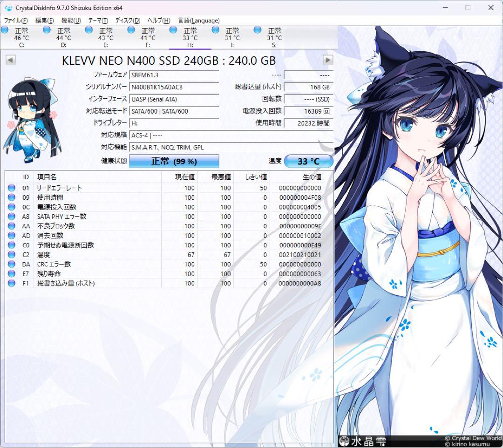
Task: Open the ファイル(F) menu
Action: click(15, 20)
